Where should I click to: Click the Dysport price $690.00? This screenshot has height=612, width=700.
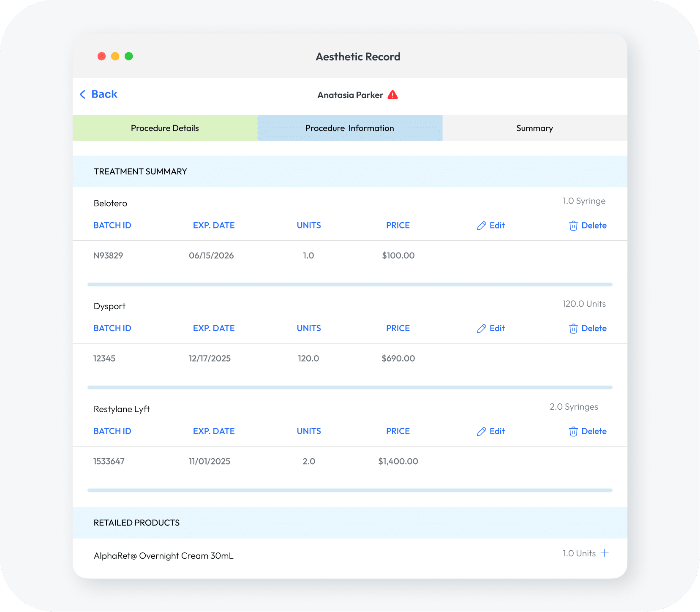pyautogui.click(x=398, y=359)
